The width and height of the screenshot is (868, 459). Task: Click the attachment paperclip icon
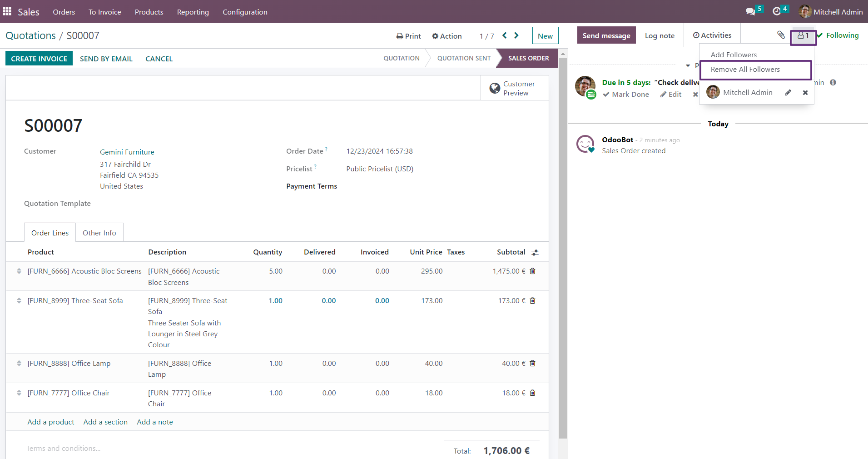(781, 35)
